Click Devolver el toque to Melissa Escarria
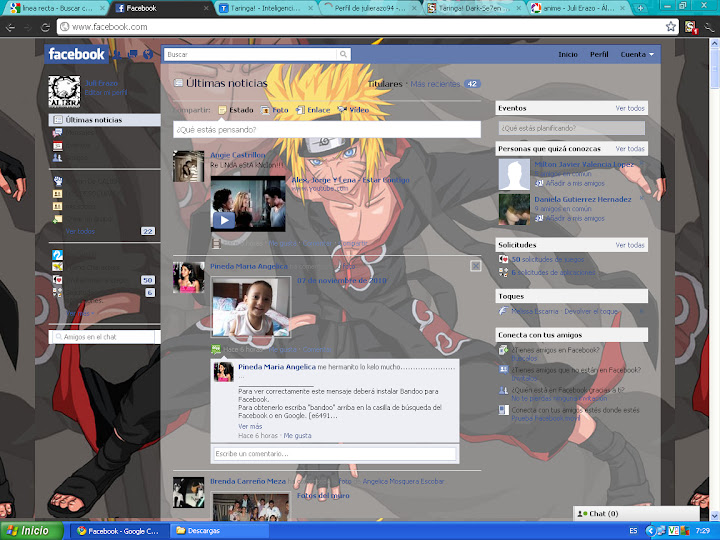 coord(591,311)
